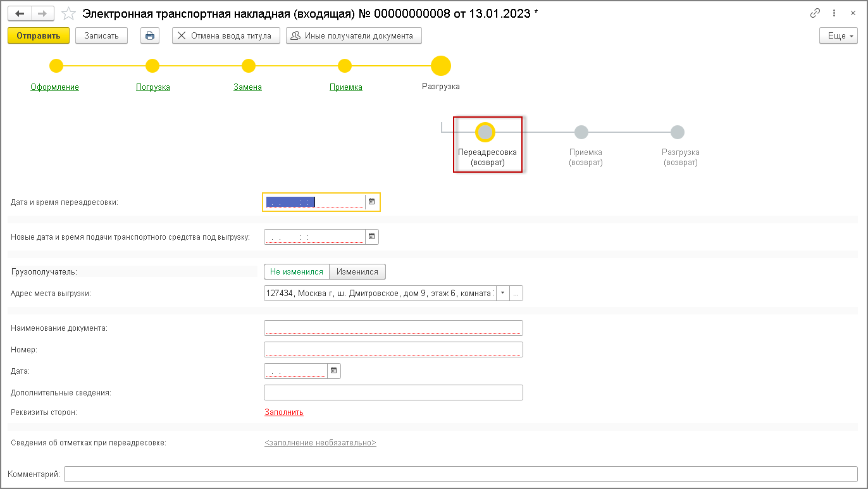Close the document form with X

(853, 13)
